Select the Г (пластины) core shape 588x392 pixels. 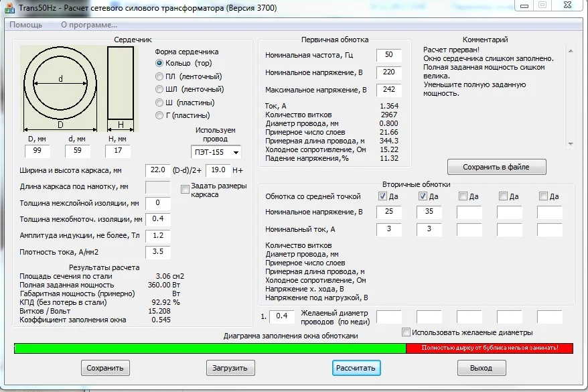coord(159,115)
